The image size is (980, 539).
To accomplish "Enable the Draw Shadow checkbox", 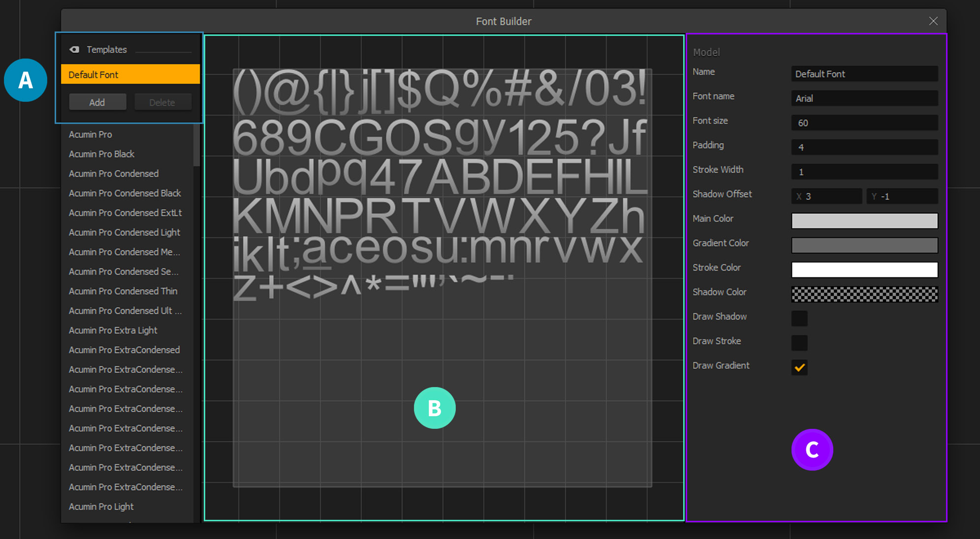I will click(799, 318).
